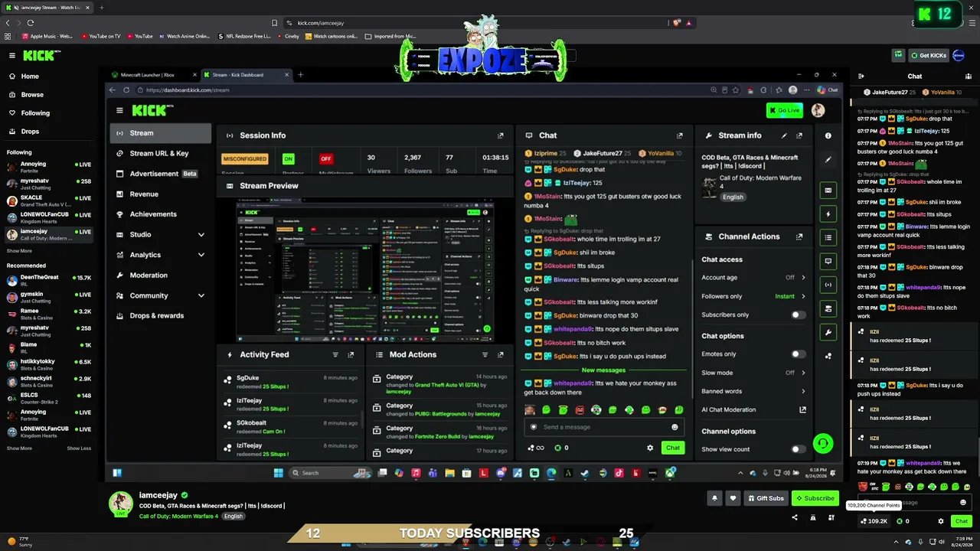Viewport: 980px width, 551px height.
Task: Open the info icon in the dashboard's right rail
Action: 828,135
